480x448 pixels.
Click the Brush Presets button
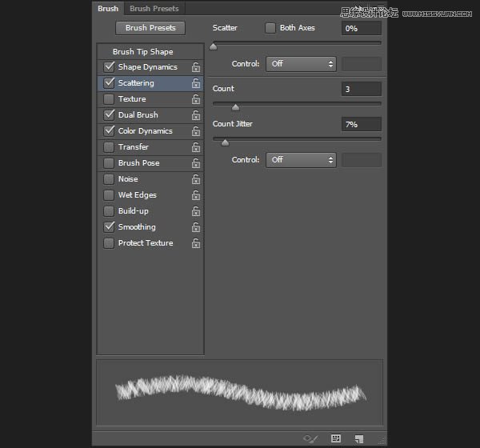[150, 28]
